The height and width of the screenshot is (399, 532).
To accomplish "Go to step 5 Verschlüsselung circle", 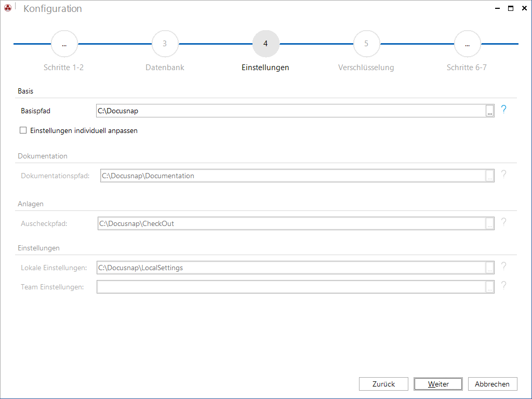I will (x=366, y=44).
